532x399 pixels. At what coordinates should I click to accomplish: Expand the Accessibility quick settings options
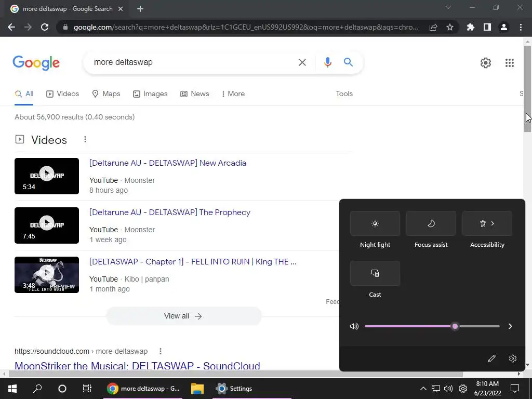pyautogui.click(x=487, y=223)
